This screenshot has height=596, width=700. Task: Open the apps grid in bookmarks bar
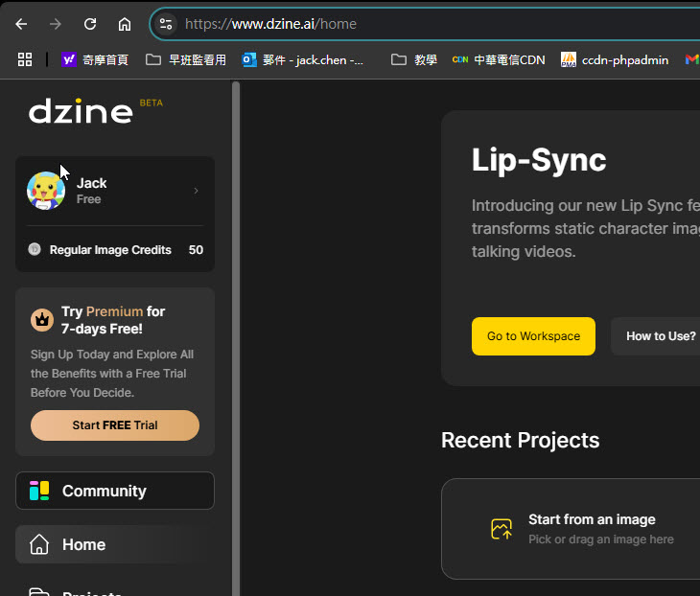[x=25, y=59]
